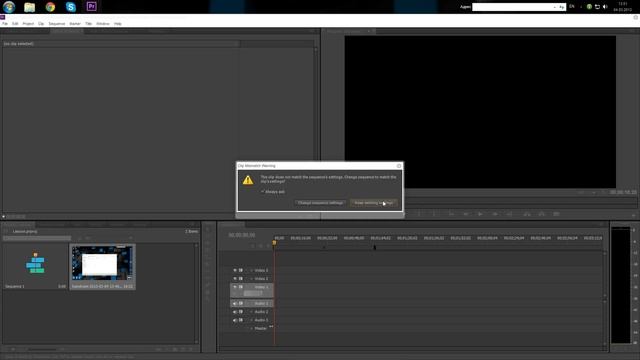Click the yellow warning icon in dialog
640x360 pixels.
248,180
